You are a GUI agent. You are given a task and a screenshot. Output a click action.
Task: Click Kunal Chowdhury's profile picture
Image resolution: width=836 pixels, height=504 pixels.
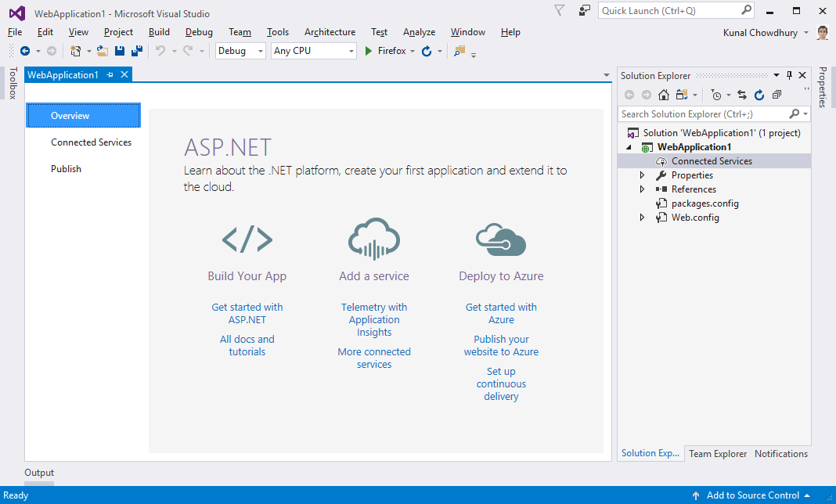(823, 33)
